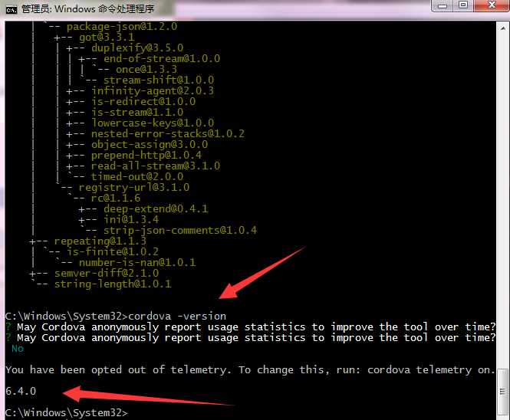Click the is-redirect@1.0.0 entry
Viewport: 510px width, 420px height.
[143, 101]
